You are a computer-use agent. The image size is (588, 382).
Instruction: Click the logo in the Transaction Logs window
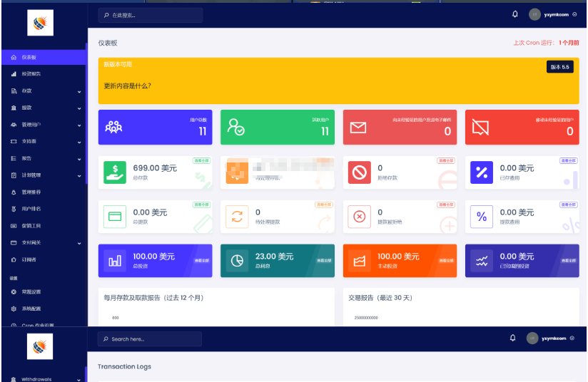pyautogui.click(x=40, y=346)
